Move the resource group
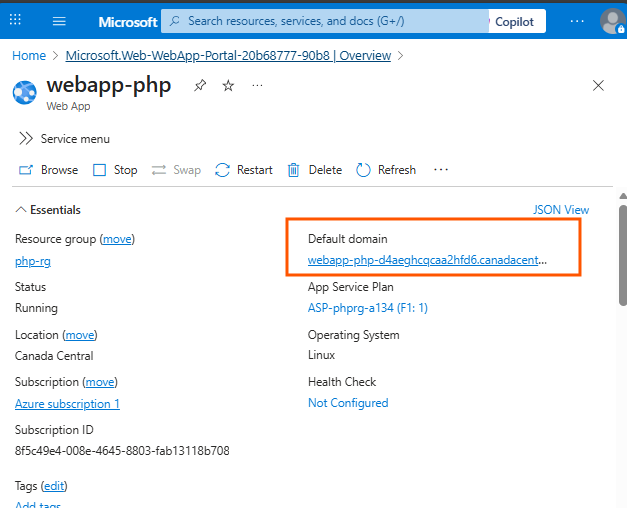627x508 pixels. (x=117, y=239)
